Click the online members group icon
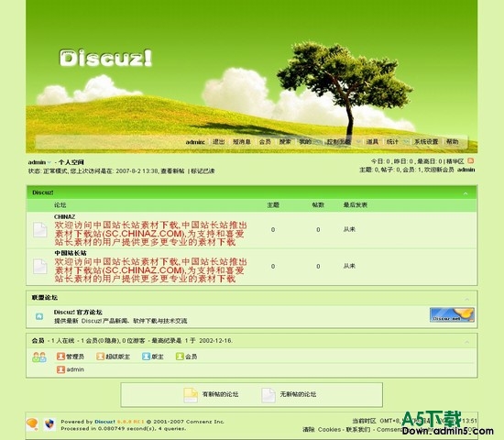Screen dimensions: 504x440 coord(39,357)
